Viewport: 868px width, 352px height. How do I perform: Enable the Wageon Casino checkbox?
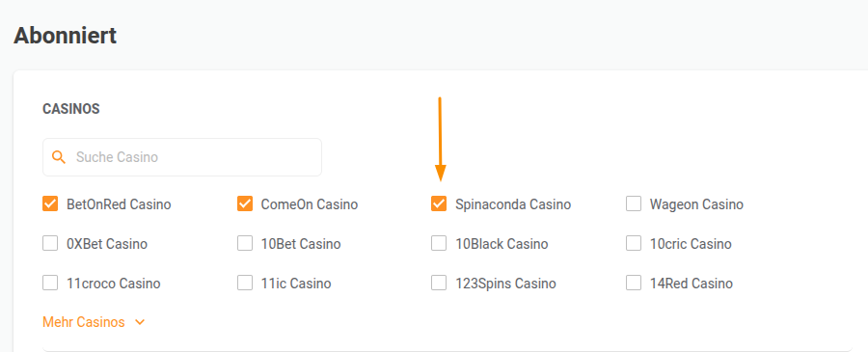pyautogui.click(x=634, y=204)
